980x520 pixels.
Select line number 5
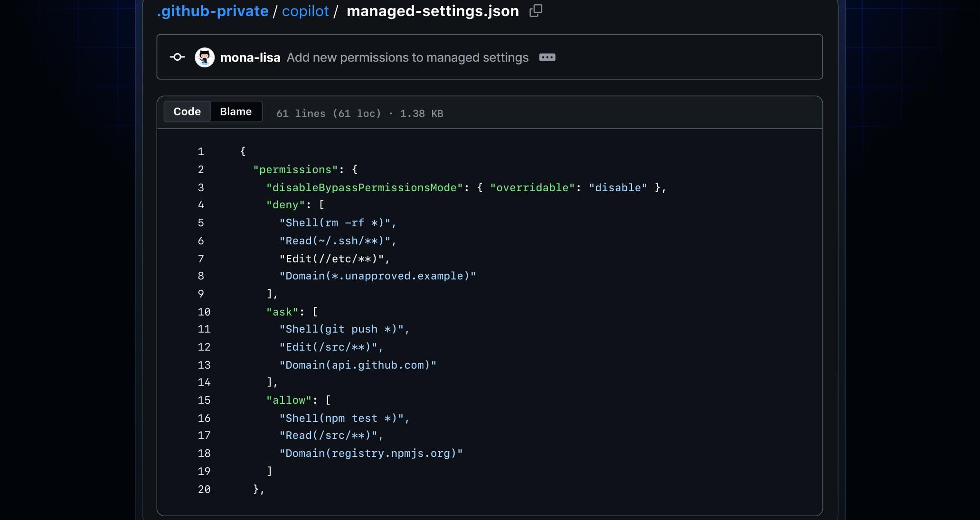tap(201, 223)
